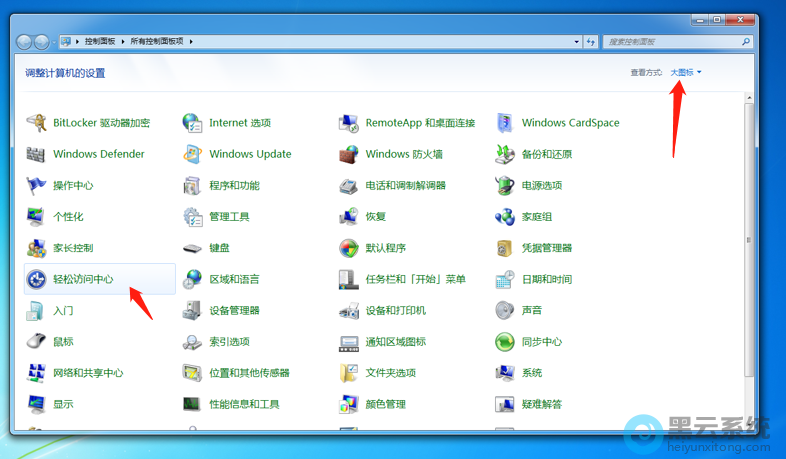
Task: Click the 设备管理器 icon
Action: 193,310
